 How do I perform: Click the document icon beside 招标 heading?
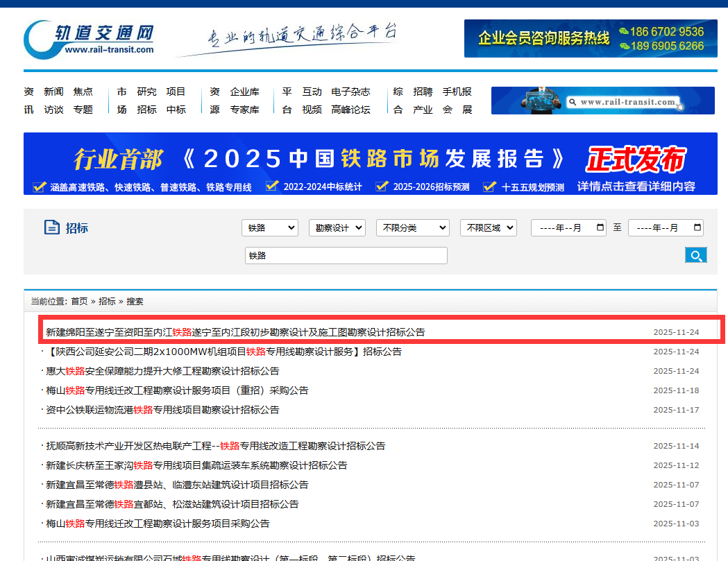coord(51,227)
